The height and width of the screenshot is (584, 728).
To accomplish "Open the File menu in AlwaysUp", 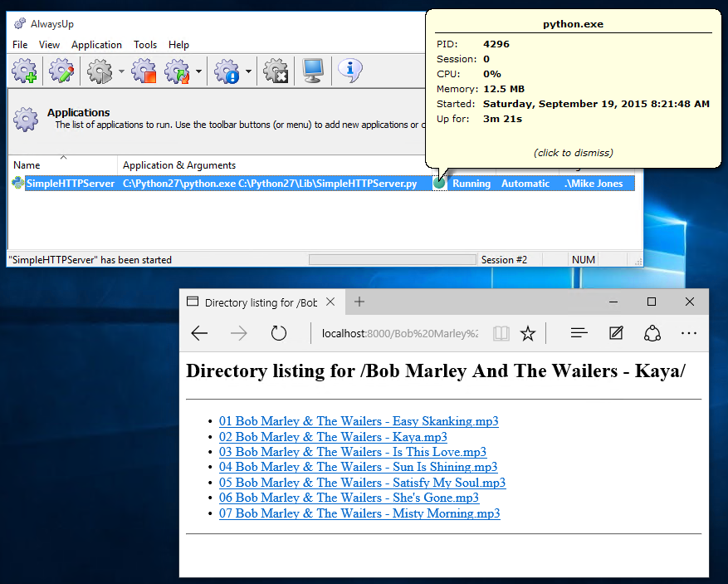I will pos(20,45).
